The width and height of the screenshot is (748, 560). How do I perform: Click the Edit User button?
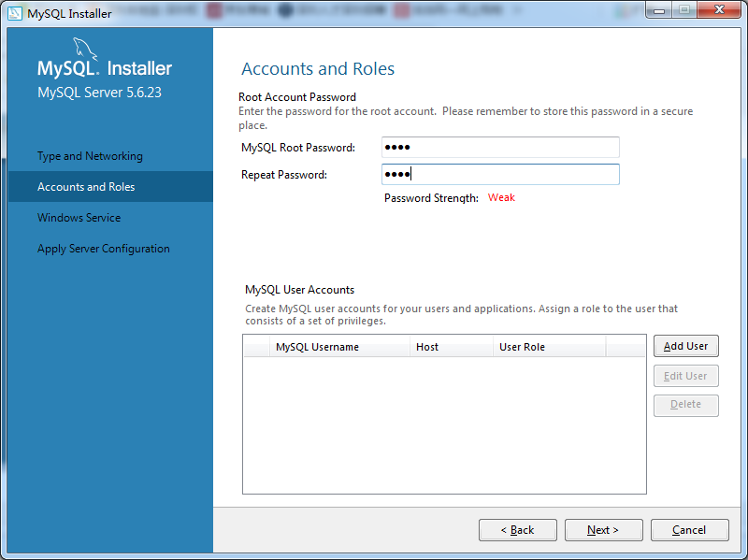click(686, 376)
